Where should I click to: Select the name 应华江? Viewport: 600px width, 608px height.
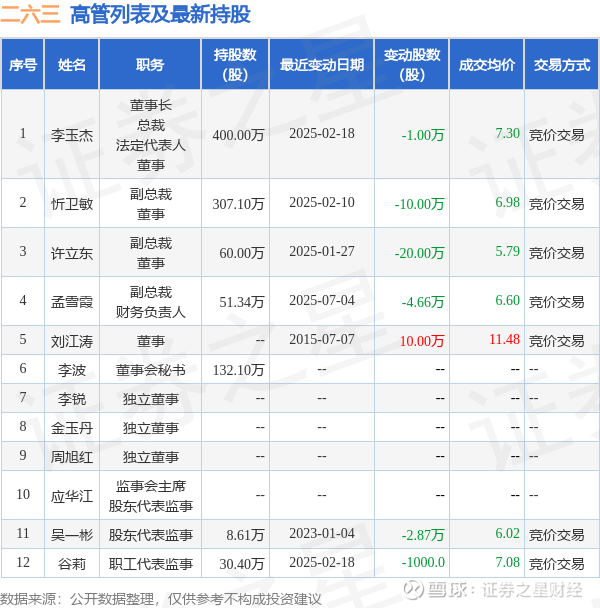72,496
